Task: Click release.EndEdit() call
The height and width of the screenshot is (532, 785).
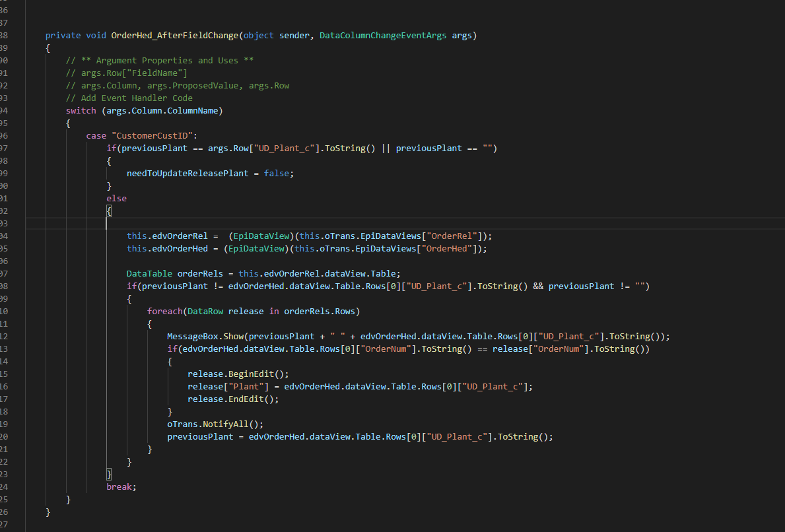Action: pyautogui.click(x=233, y=399)
